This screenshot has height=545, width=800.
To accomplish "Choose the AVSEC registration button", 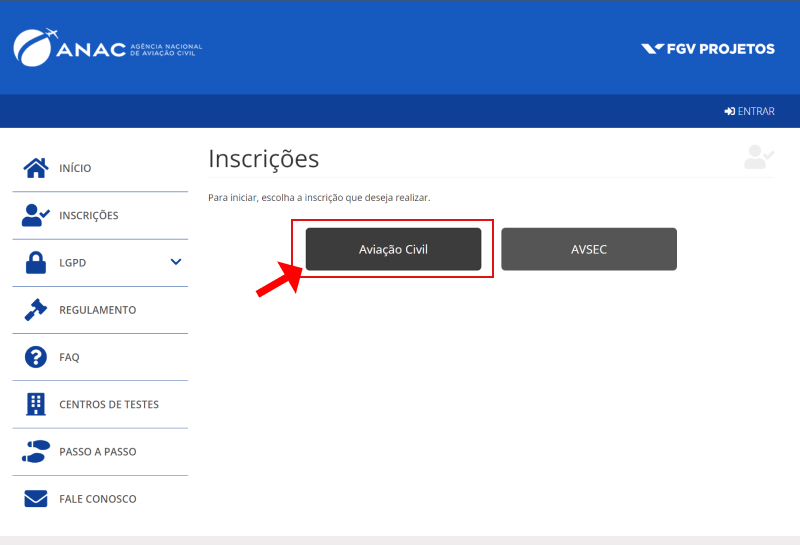I will click(x=588, y=249).
